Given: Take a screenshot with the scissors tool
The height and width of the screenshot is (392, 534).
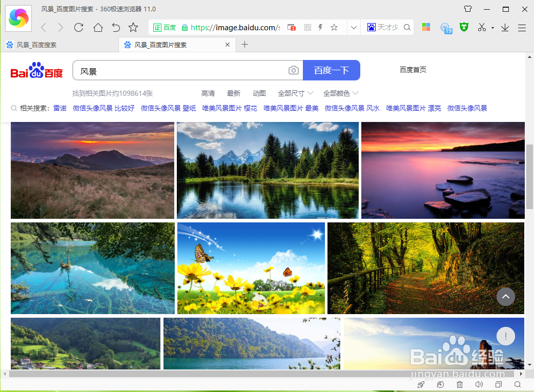Looking at the screenshot, I should point(482,27).
